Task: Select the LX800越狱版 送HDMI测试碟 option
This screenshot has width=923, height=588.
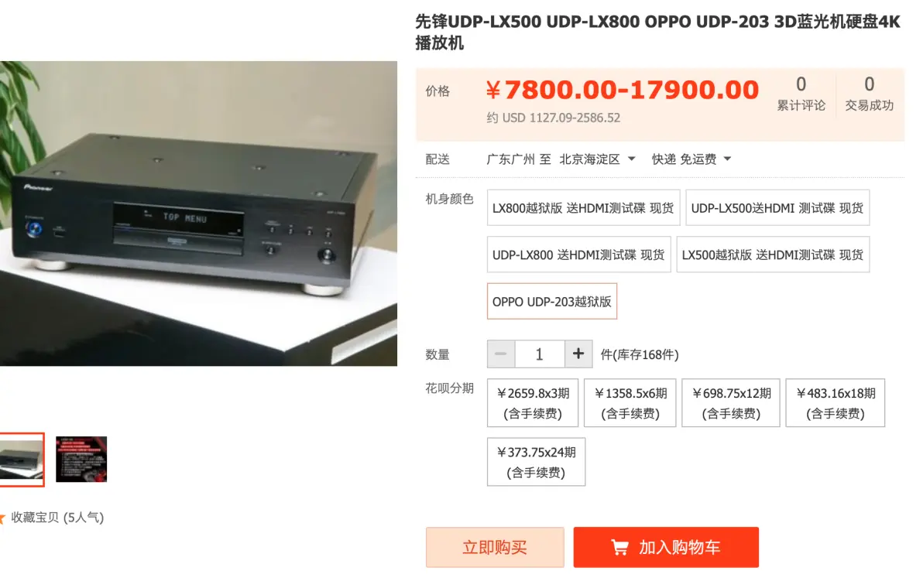Action: point(583,207)
